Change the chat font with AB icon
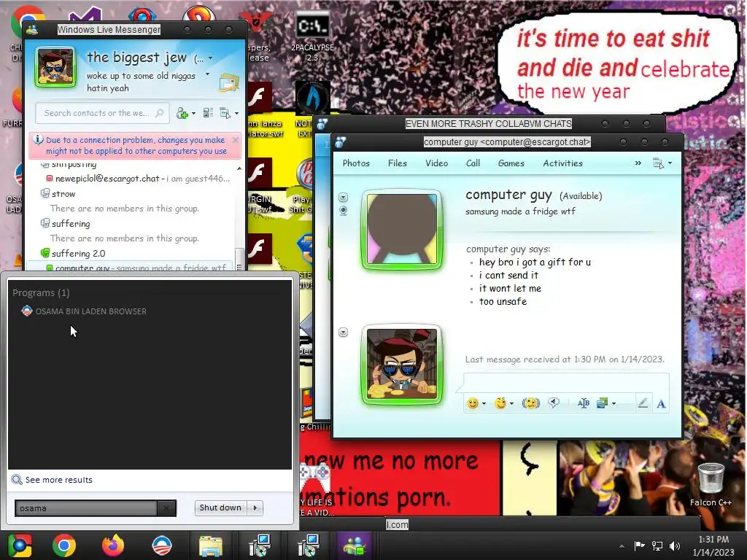This screenshot has width=747, height=560. coord(583,403)
